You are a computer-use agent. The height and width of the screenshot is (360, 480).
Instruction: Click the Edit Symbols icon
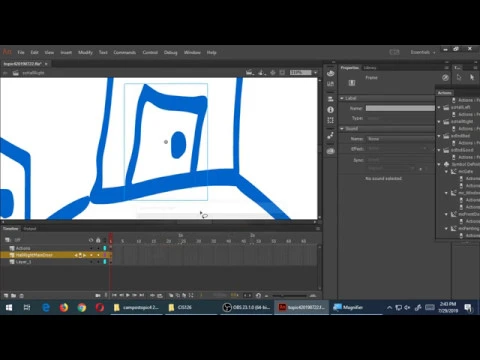(262, 72)
